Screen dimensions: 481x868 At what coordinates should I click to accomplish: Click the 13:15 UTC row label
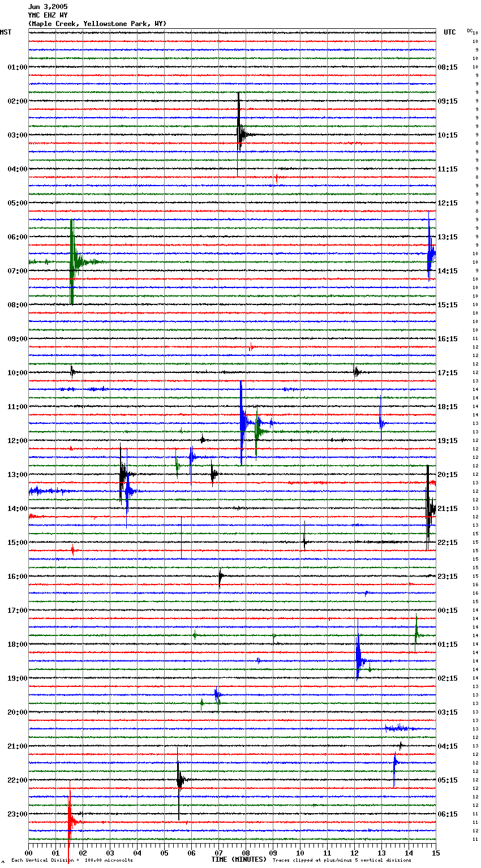(448, 237)
